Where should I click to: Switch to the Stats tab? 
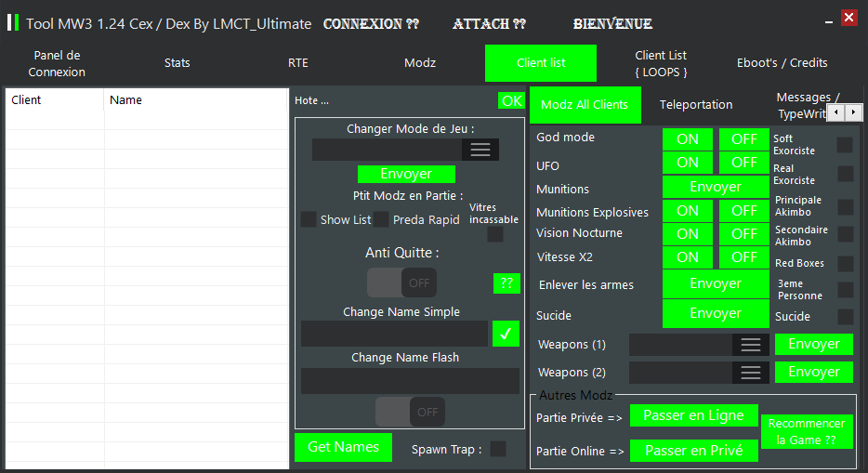[178, 63]
